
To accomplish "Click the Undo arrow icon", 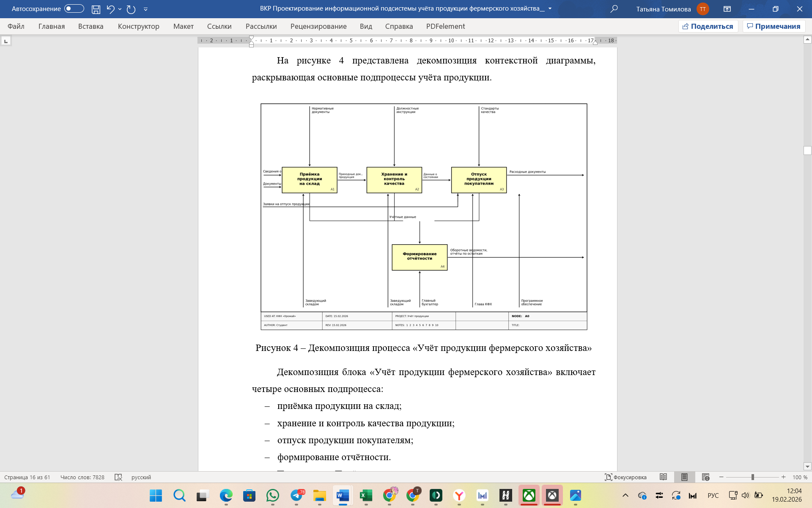I will pyautogui.click(x=110, y=9).
